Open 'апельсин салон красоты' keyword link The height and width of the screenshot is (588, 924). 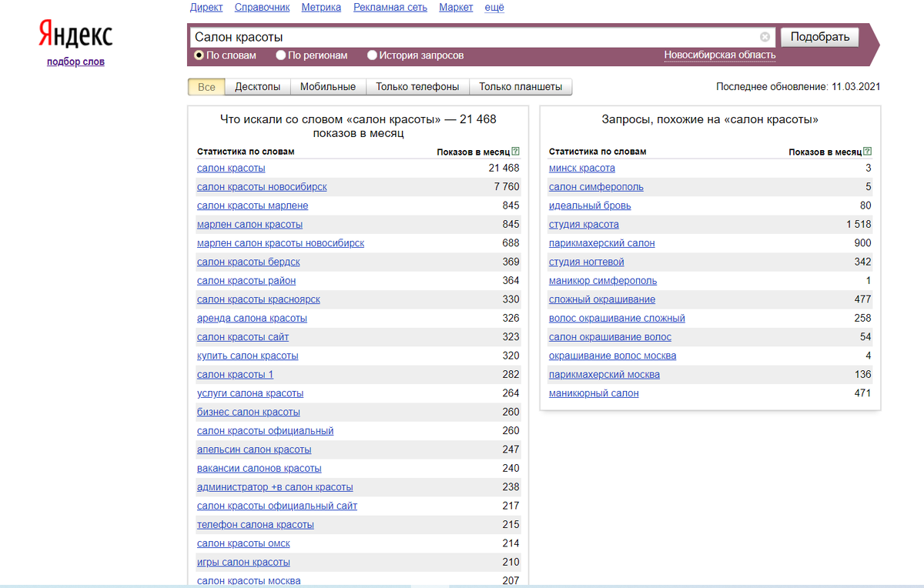[x=254, y=449]
